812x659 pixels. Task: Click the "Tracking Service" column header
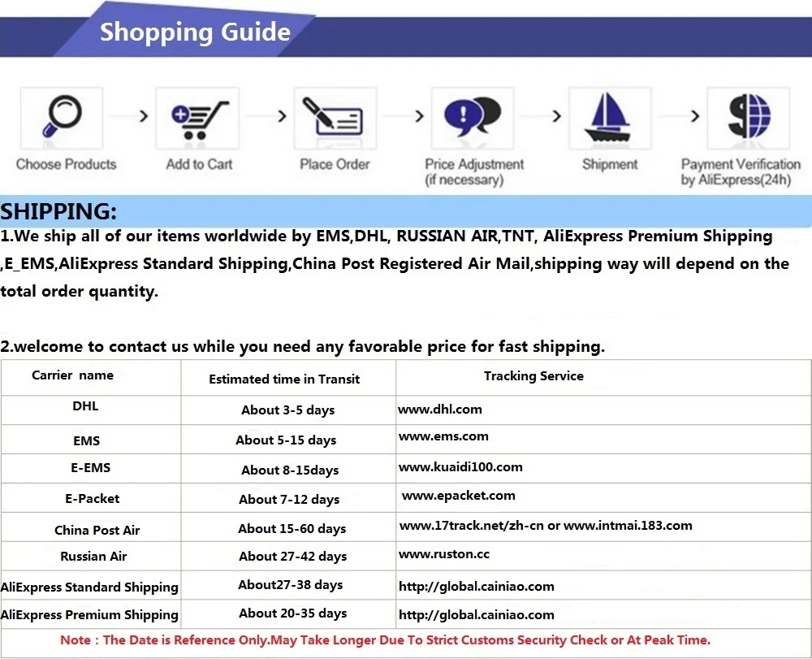click(x=533, y=375)
